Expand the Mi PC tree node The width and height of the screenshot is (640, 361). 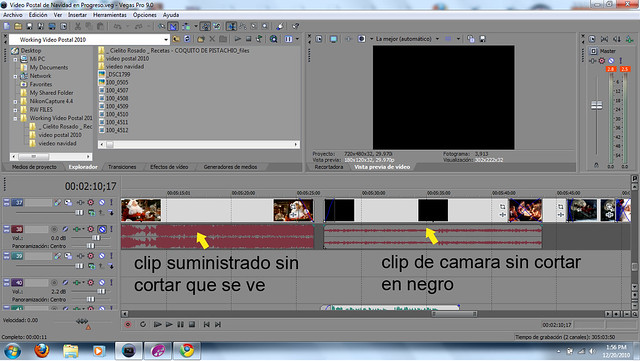tap(16, 59)
